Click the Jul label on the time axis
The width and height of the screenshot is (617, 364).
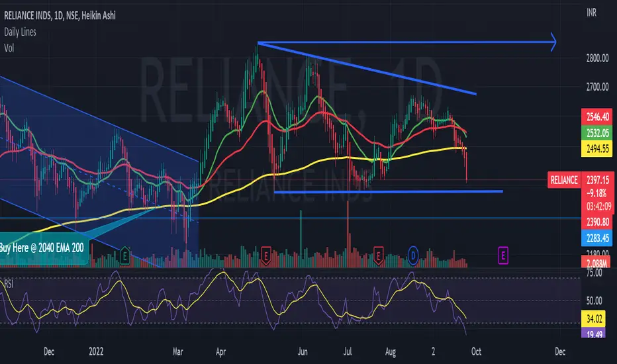(347, 351)
